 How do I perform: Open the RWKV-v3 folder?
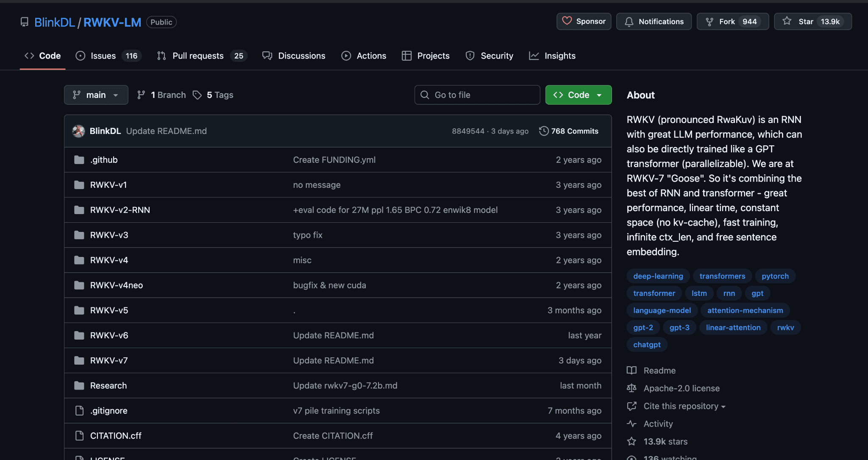[x=109, y=235]
